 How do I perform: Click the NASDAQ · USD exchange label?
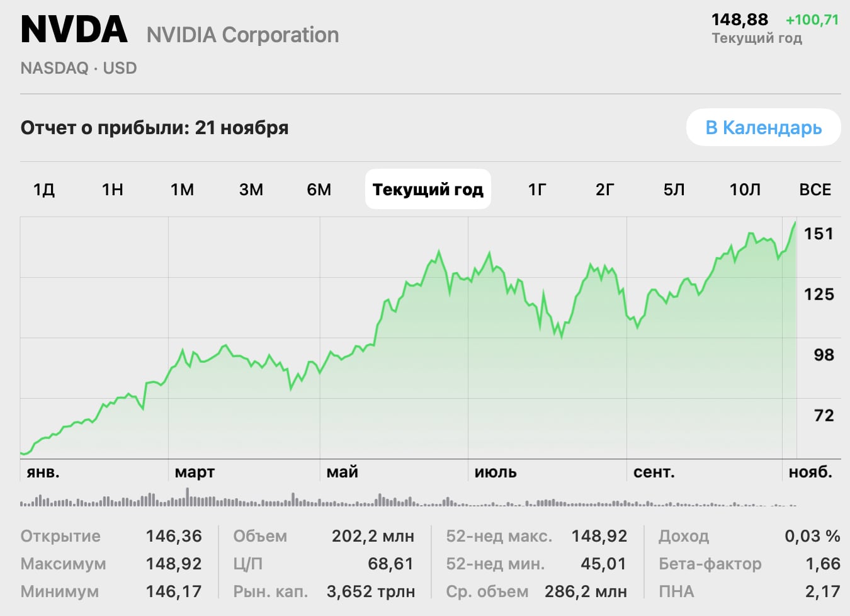pos(79,68)
